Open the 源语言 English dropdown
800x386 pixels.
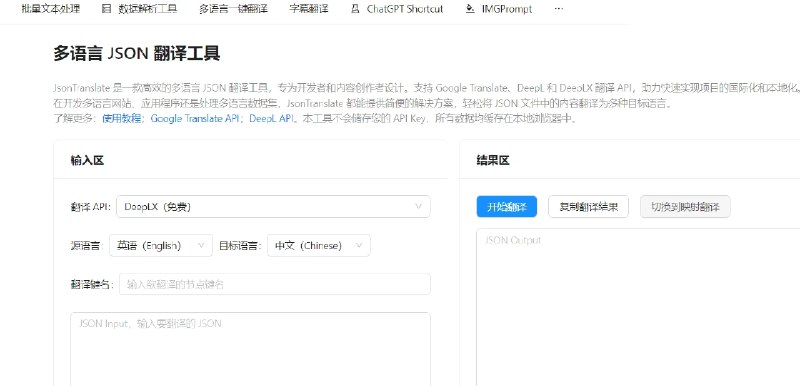click(161, 245)
